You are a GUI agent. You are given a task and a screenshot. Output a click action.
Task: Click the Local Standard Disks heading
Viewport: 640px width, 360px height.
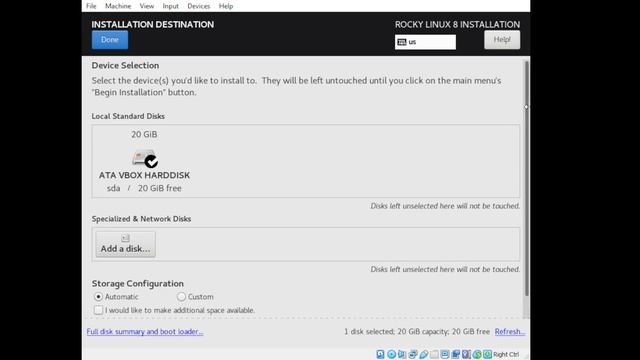128,116
